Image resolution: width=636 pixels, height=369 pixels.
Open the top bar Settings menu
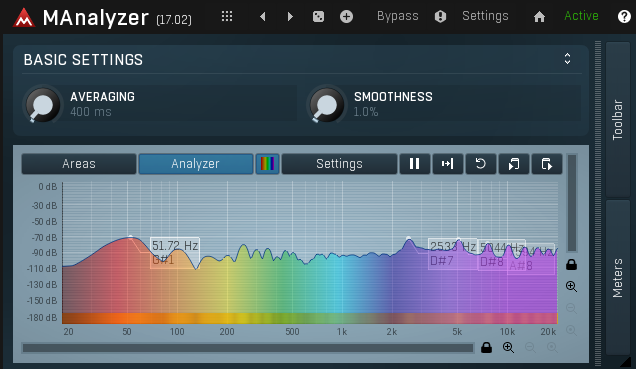pos(485,16)
